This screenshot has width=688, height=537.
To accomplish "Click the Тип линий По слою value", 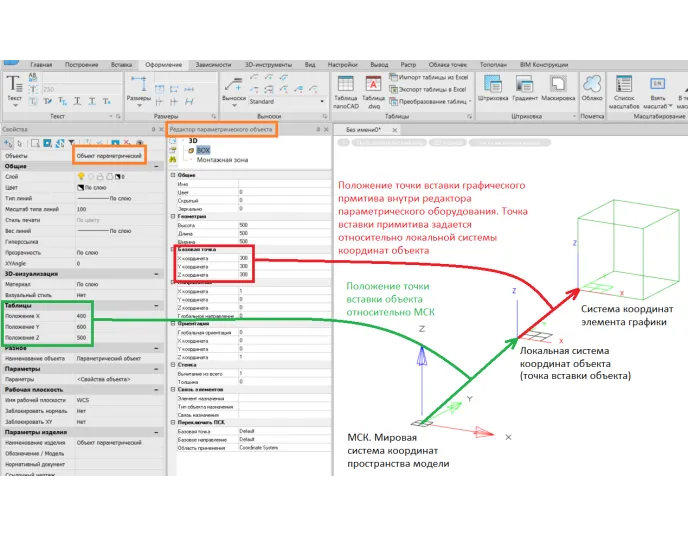I will 120,198.
